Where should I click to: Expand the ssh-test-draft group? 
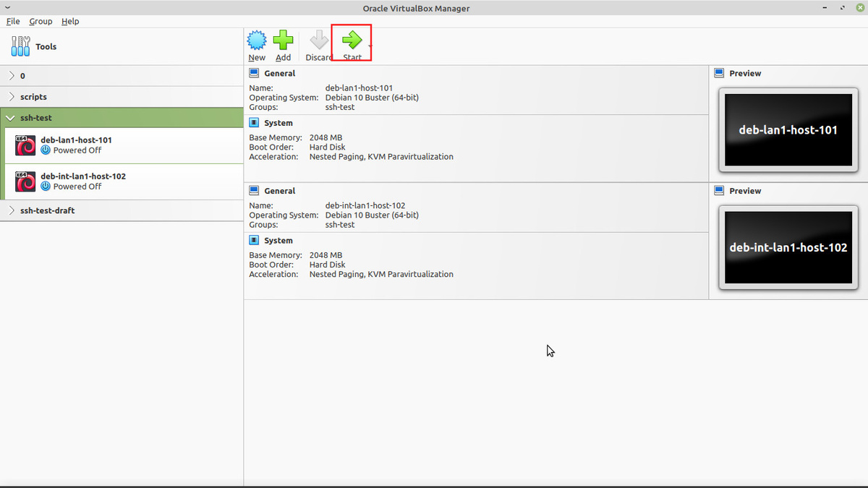[x=12, y=211]
